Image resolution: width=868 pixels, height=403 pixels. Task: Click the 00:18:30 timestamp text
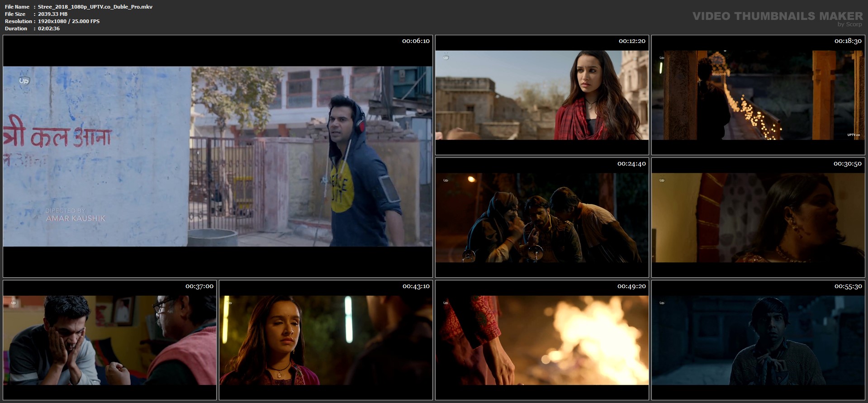[848, 41]
